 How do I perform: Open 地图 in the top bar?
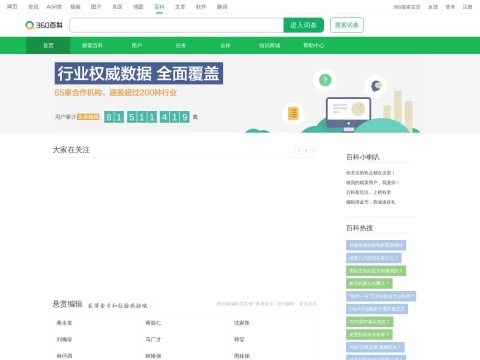[x=138, y=7]
